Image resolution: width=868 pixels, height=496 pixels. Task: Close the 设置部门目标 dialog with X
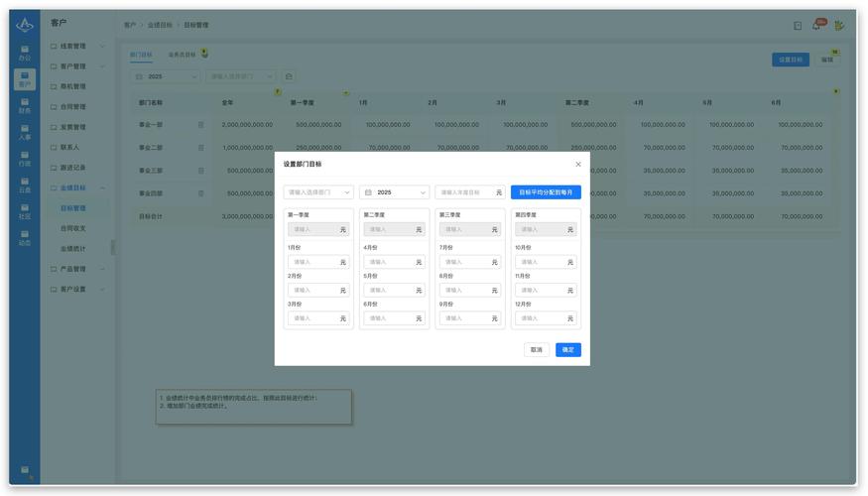click(x=578, y=165)
